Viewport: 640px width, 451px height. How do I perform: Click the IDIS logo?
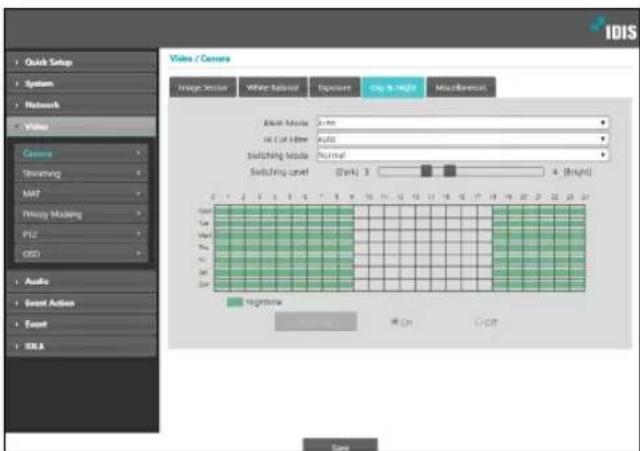pos(613,29)
